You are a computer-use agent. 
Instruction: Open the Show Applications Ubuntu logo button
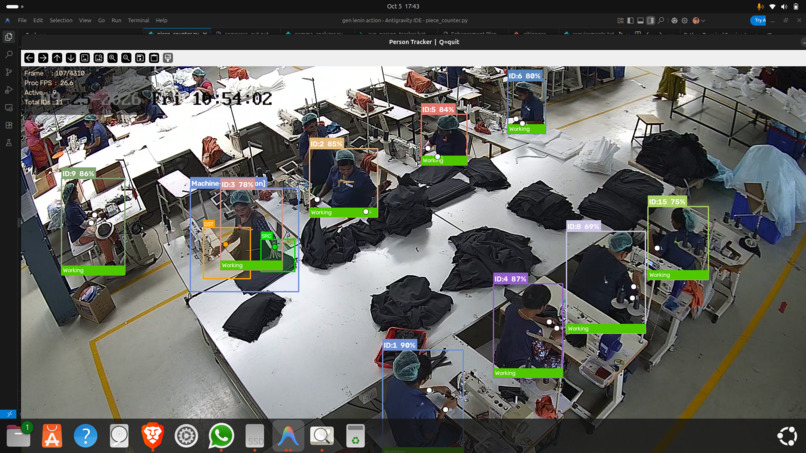pyautogui.click(x=787, y=436)
